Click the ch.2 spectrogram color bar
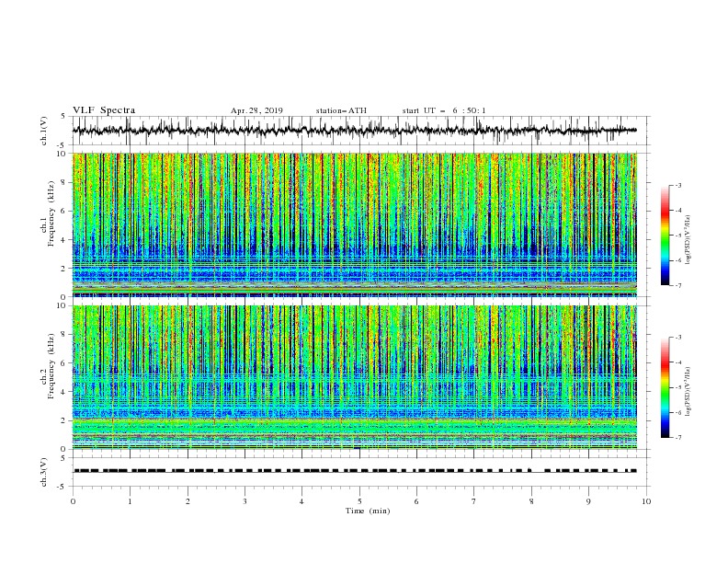Image resolution: width=728 pixels, height=563 pixels. click(665, 387)
